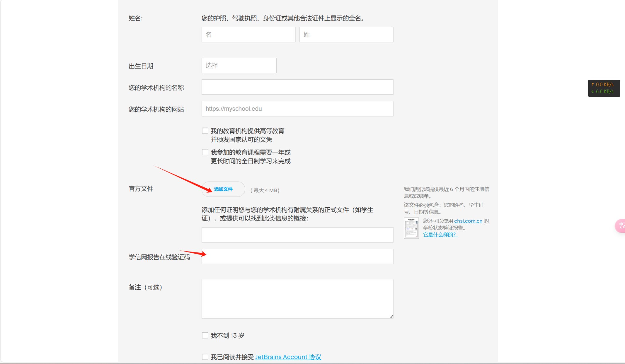Click the network speed monitor widget
This screenshot has width=625, height=364.
604,88
